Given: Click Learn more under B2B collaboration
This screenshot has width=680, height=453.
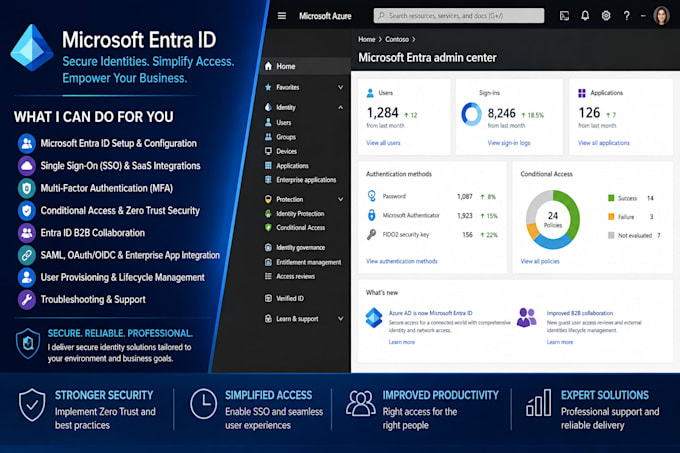Looking at the screenshot, I should click(559, 342).
